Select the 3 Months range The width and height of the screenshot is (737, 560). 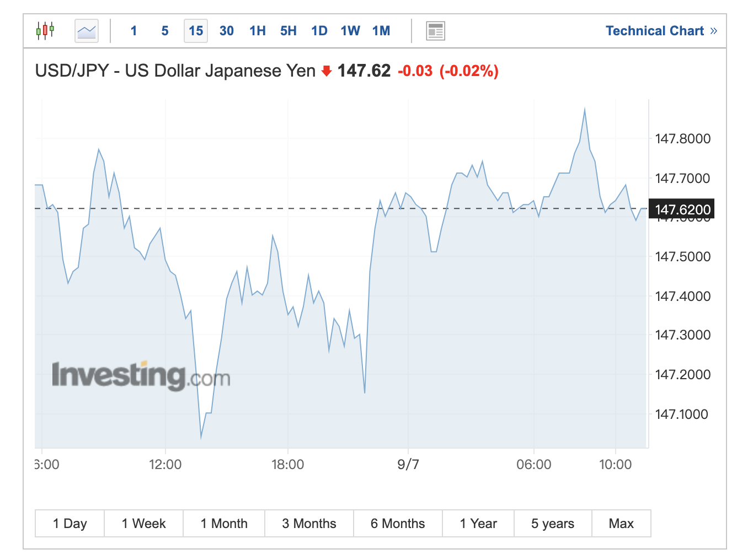(309, 524)
